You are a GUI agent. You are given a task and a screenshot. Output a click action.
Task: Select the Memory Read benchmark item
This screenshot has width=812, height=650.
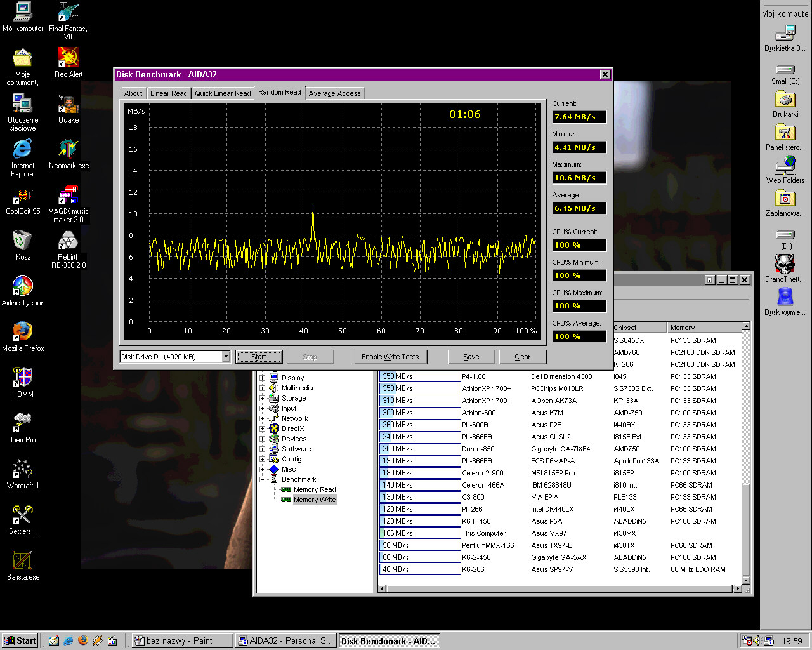[315, 489]
